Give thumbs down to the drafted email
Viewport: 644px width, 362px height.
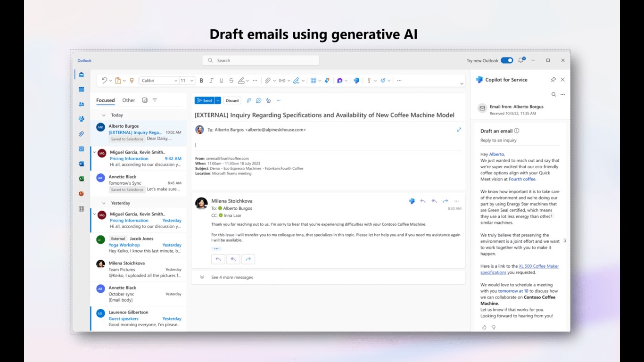[494, 327]
